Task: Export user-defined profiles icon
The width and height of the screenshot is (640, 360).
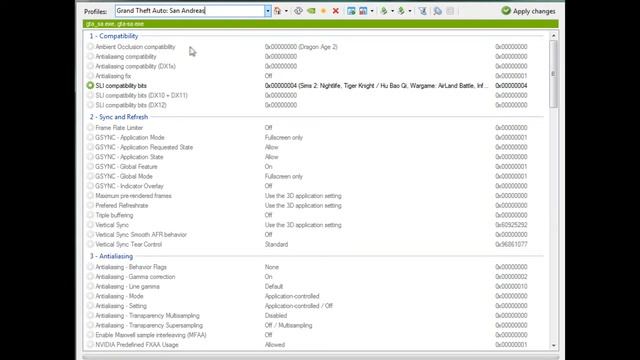Action: pyautogui.click(x=384, y=11)
